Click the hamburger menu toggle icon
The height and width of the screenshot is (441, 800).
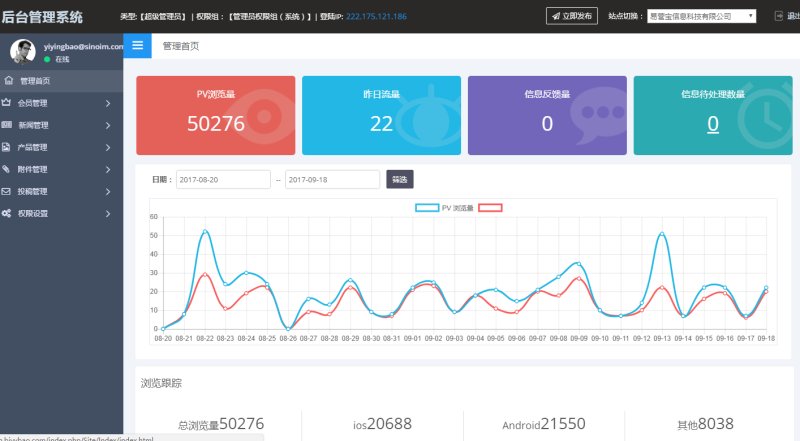click(137, 46)
